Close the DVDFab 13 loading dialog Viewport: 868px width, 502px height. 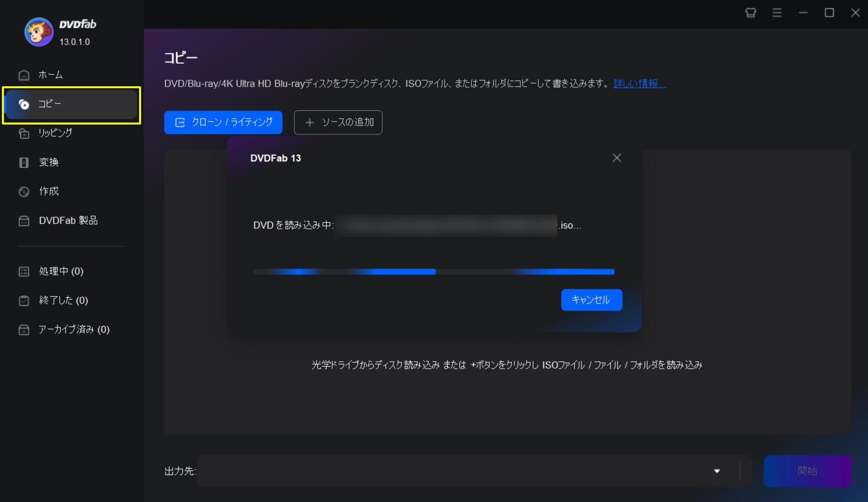(617, 158)
